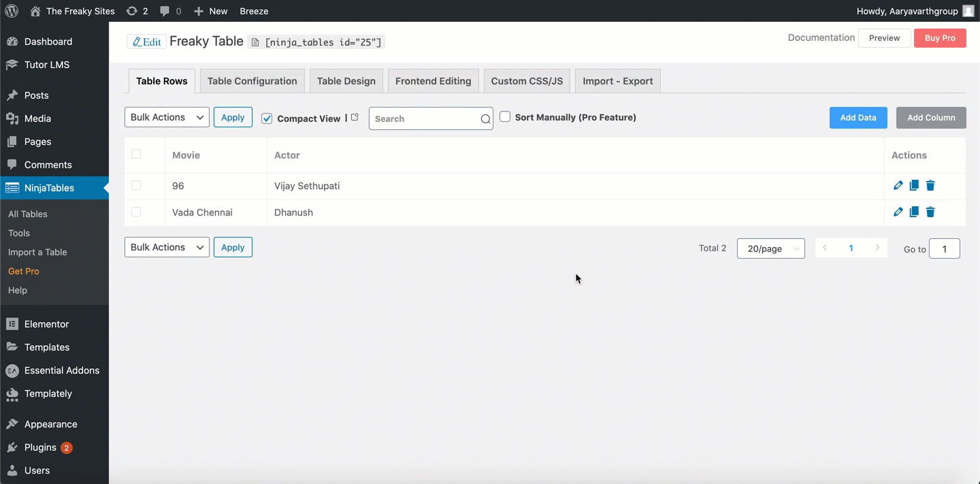Duplicate the Vada Chennai row

pyautogui.click(x=914, y=212)
